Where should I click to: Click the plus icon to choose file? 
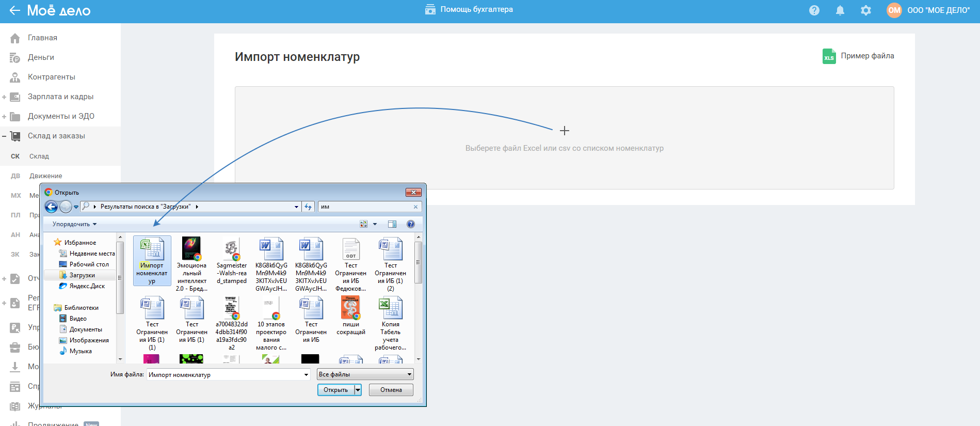point(565,131)
